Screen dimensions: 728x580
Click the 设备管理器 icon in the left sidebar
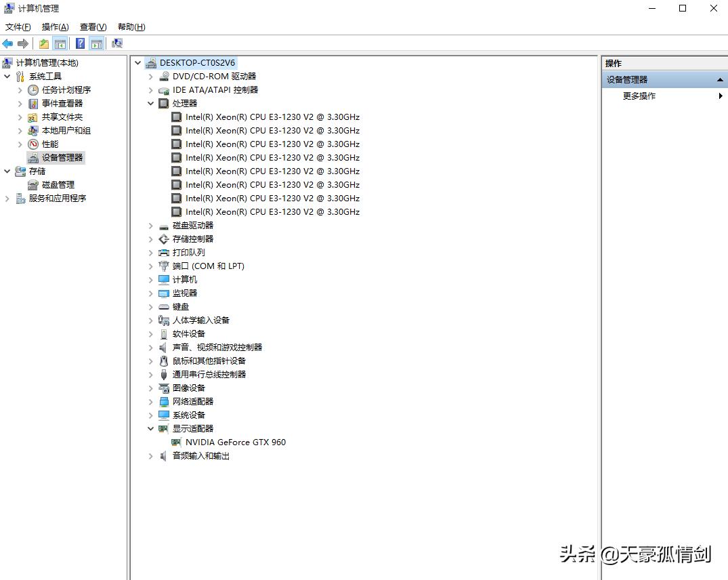coord(33,157)
